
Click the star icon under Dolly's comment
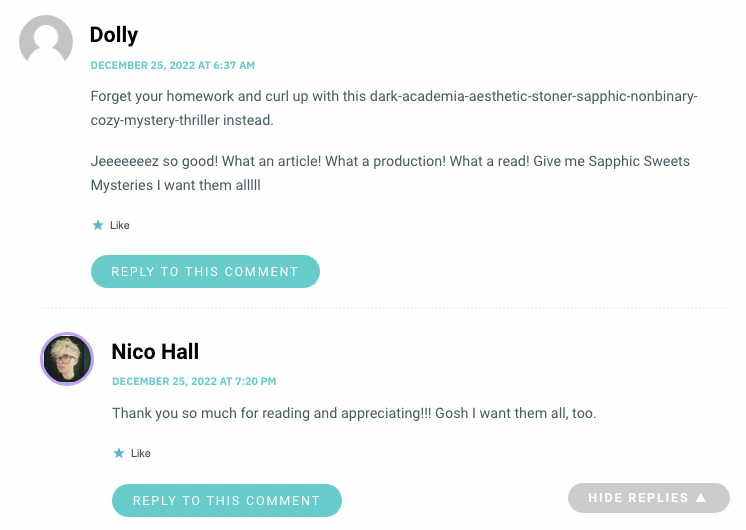tap(98, 225)
